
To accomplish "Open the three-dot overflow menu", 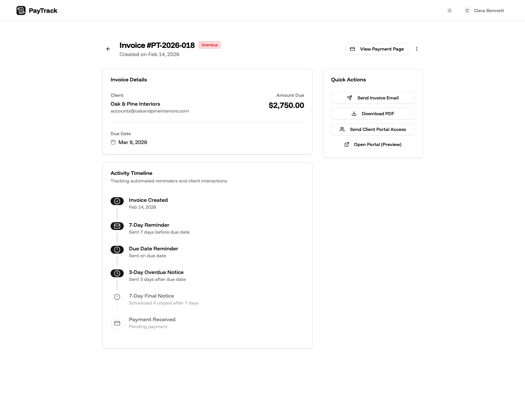I will tap(417, 49).
